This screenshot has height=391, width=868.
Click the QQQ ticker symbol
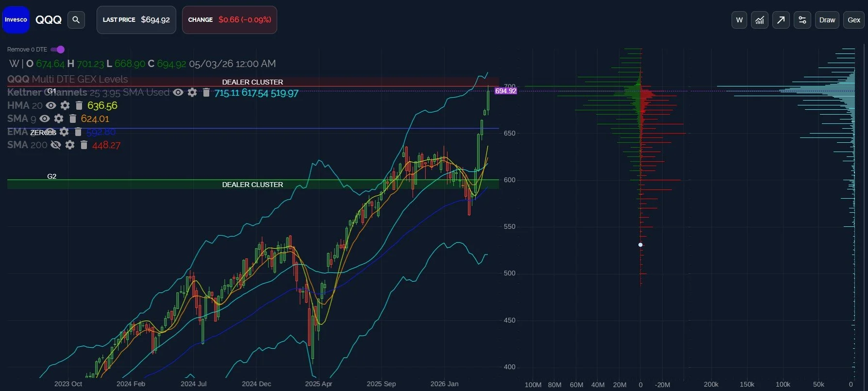point(49,20)
